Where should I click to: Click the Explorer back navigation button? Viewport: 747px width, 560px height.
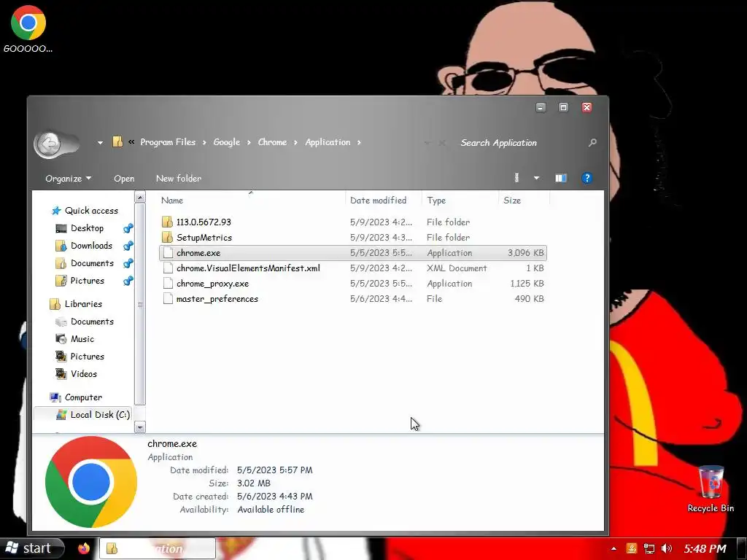pyautogui.click(x=49, y=143)
